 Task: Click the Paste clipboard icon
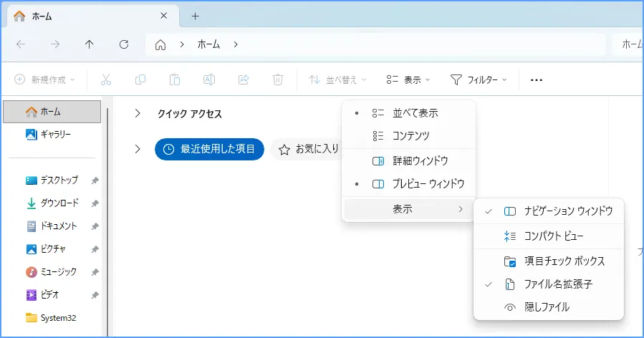175,79
